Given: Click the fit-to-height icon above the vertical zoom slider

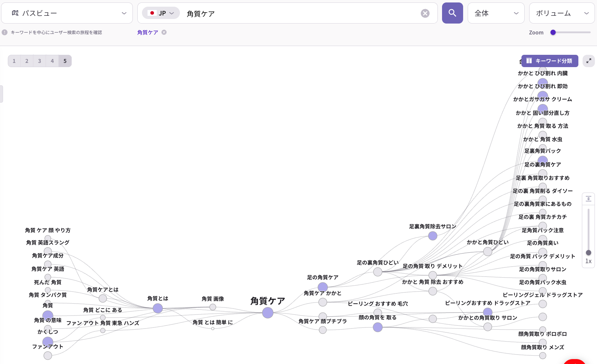Looking at the screenshot, I should click(x=589, y=199).
